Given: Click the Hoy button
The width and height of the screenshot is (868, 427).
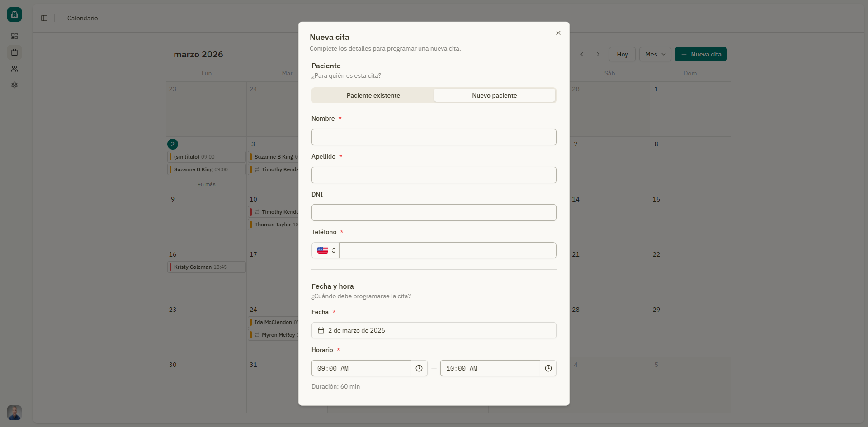Looking at the screenshot, I should 622,54.
